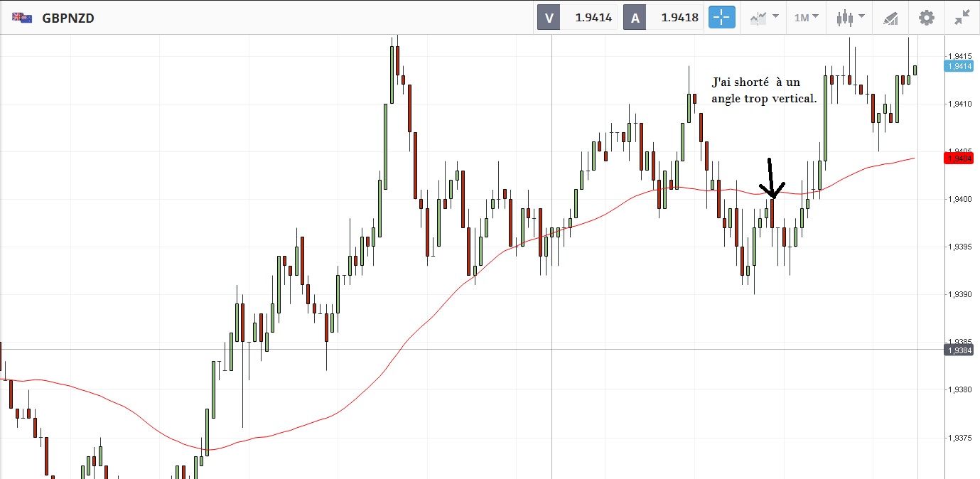Viewport: 980px width, 479px height.
Task: Select the French text annotation on chart
Action: [764, 90]
